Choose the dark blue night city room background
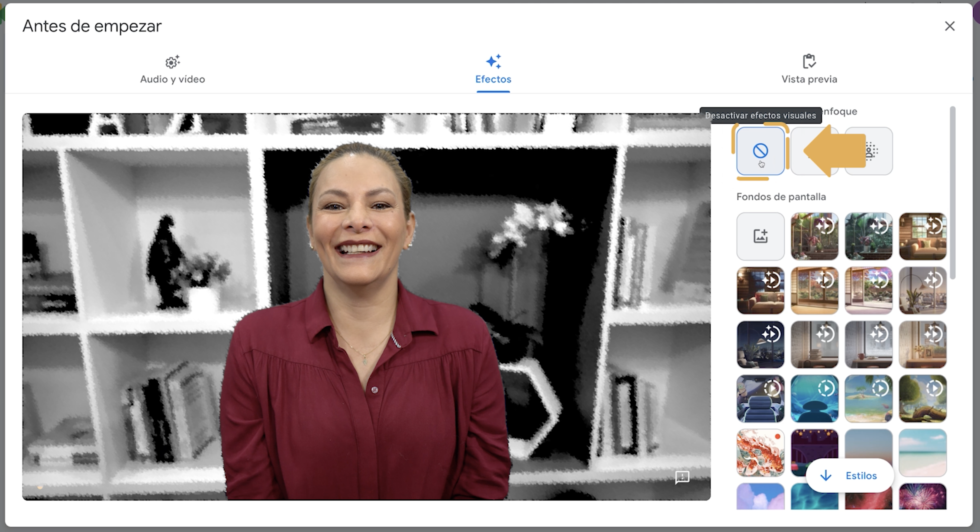Image resolution: width=980 pixels, height=532 pixels. 760,344
